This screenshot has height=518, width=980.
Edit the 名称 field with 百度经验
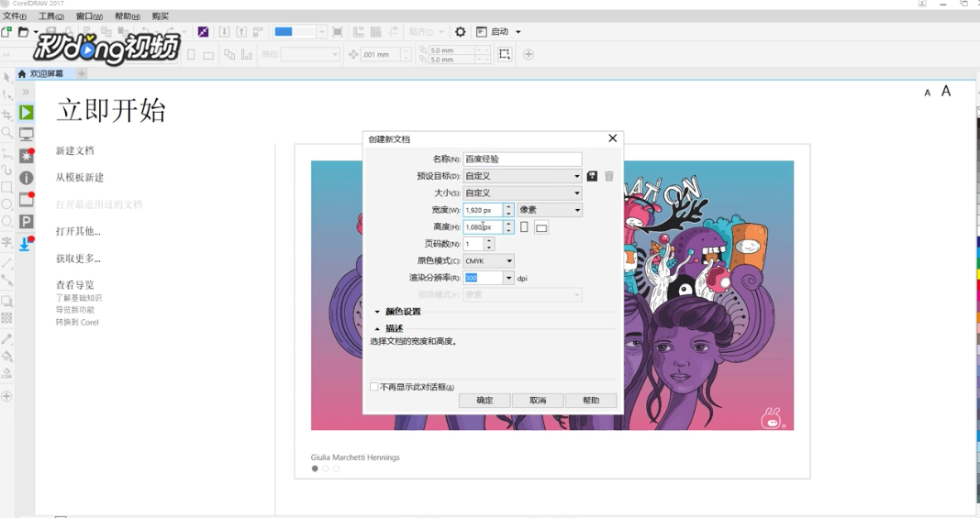point(522,160)
